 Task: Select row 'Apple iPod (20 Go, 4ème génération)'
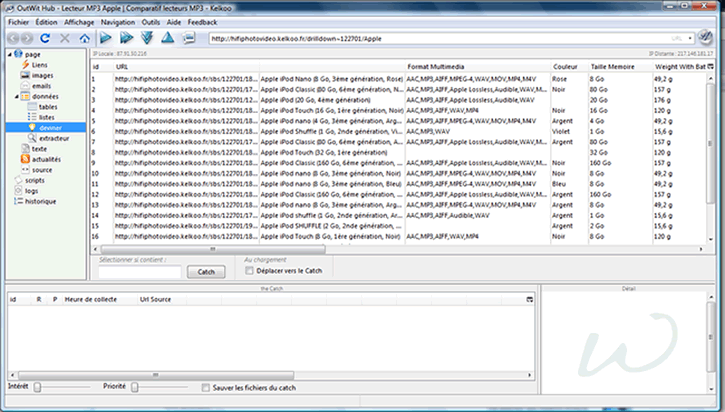(x=400, y=100)
